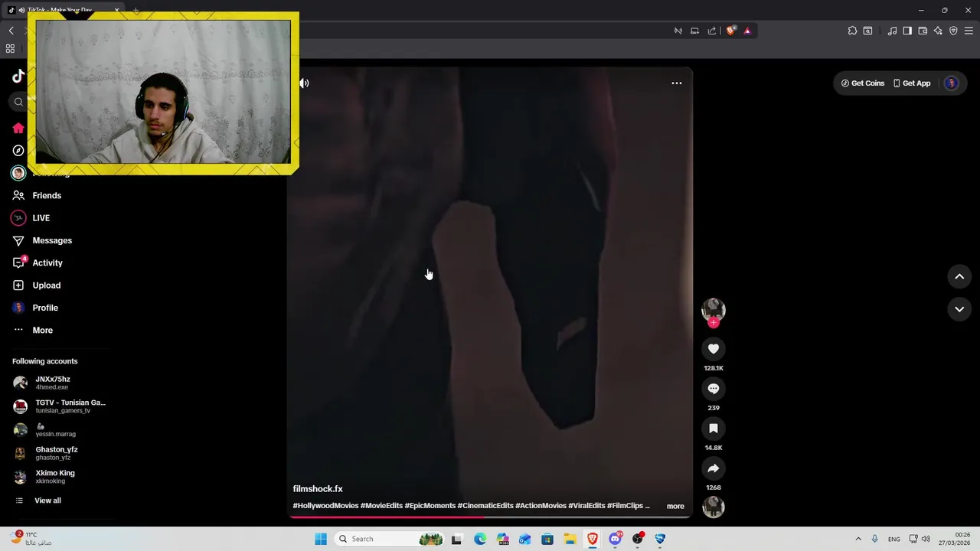
Task: Open the Windows Start menu
Action: (x=321, y=539)
